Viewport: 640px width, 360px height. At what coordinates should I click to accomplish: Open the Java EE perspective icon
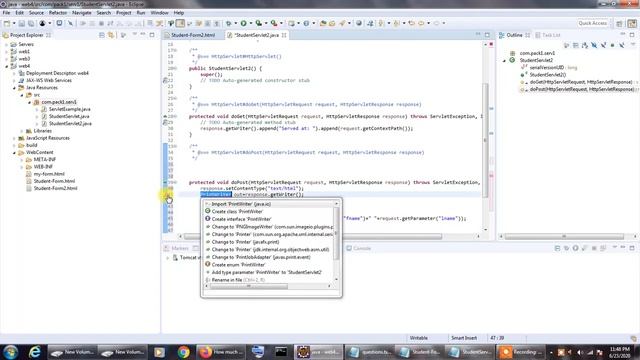coord(632,24)
